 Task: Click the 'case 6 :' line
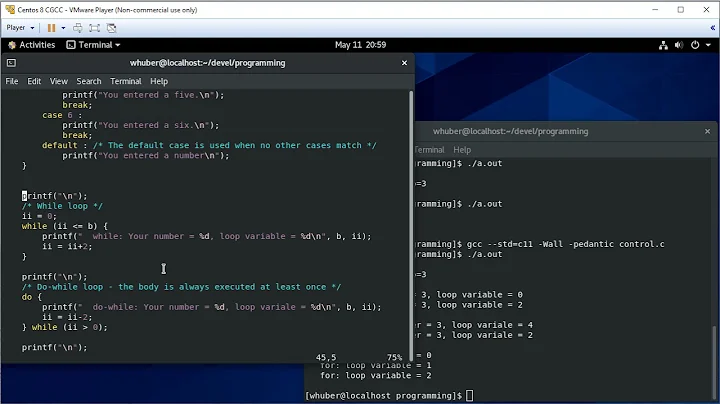tap(62, 115)
